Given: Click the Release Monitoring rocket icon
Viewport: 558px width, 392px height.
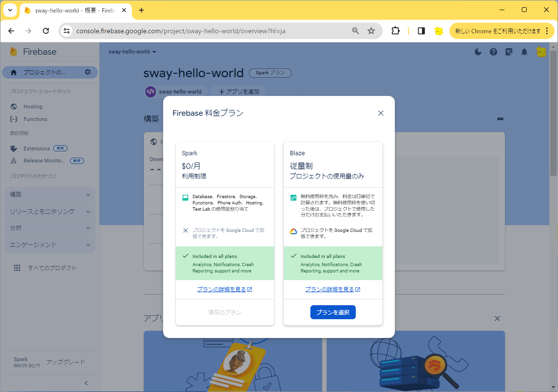Looking at the screenshot, I should [x=14, y=161].
